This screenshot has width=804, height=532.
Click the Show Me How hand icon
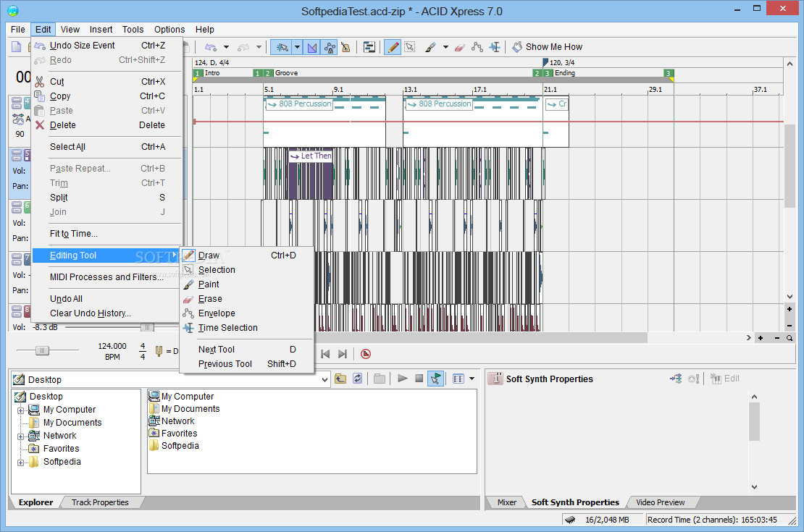click(x=517, y=46)
